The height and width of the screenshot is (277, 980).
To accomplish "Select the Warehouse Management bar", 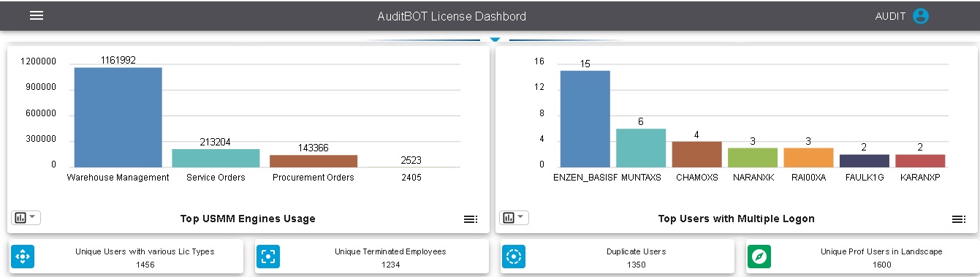I will 118,117.
